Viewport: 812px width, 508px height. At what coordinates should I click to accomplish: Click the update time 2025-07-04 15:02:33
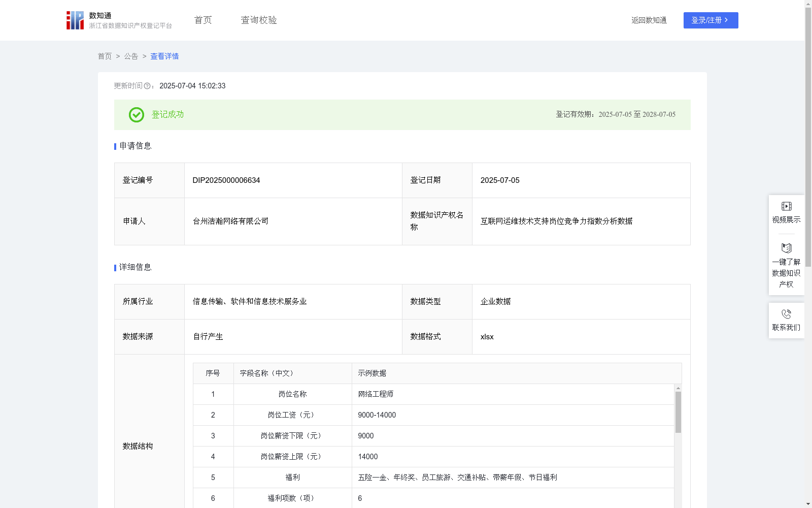click(192, 86)
